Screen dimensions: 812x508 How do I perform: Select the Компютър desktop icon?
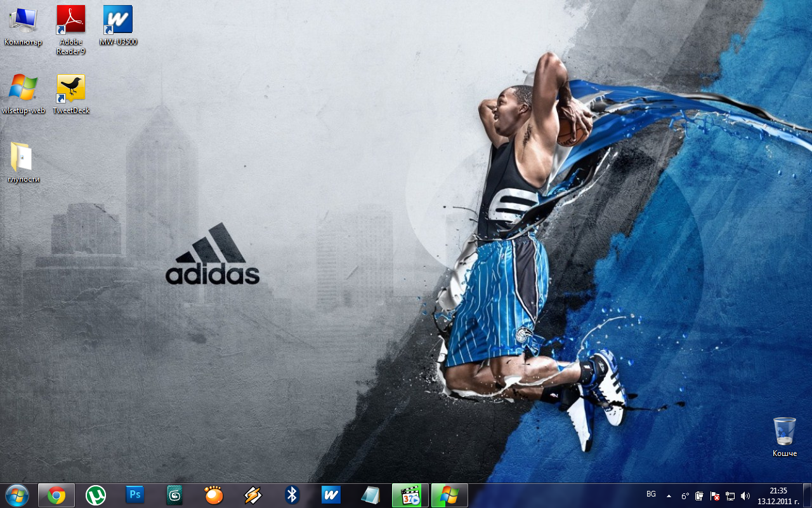coord(23,27)
